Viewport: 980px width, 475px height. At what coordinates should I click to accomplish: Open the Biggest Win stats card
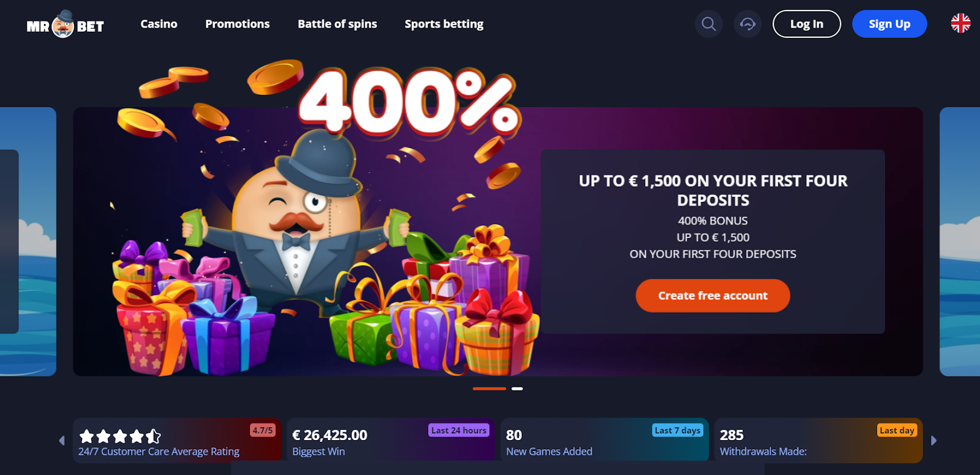(x=390, y=440)
